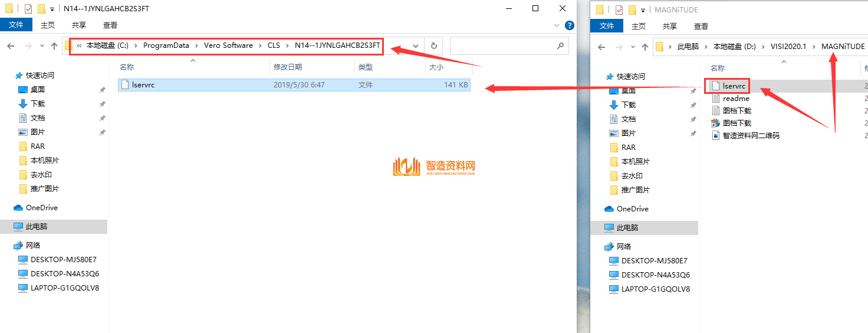Open 本机照片 folder in left window navigation pane
The width and height of the screenshot is (868, 333).
click(44, 161)
